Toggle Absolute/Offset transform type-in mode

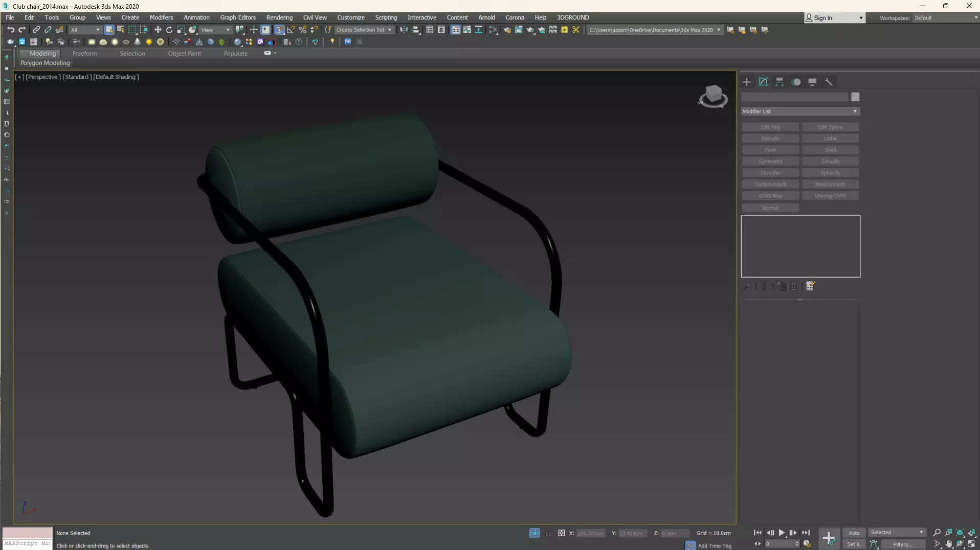(x=561, y=533)
